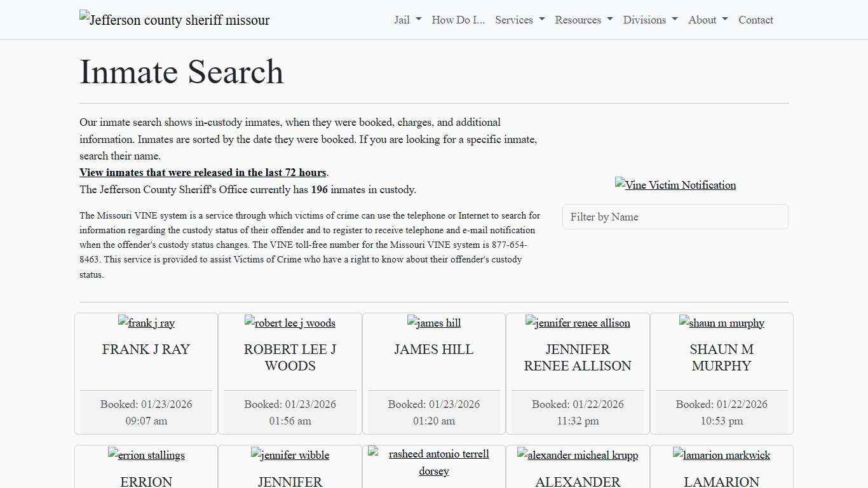The image size is (868, 488).
Task: Click the Filter by Name input field
Action: pyautogui.click(x=675, y=217)
